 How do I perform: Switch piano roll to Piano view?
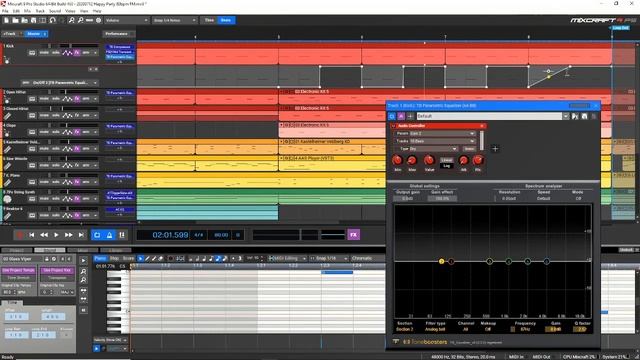click(100, 258)
